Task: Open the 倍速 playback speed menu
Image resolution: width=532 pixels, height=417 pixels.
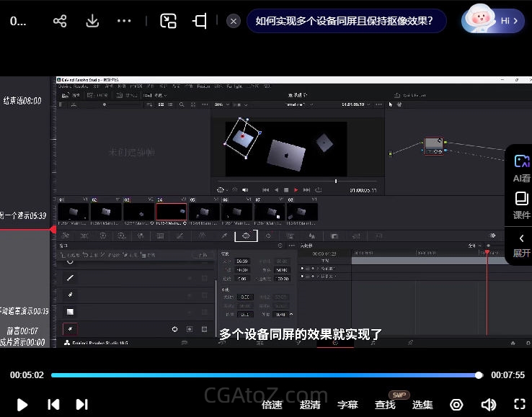Action: [x=272, y=405]
